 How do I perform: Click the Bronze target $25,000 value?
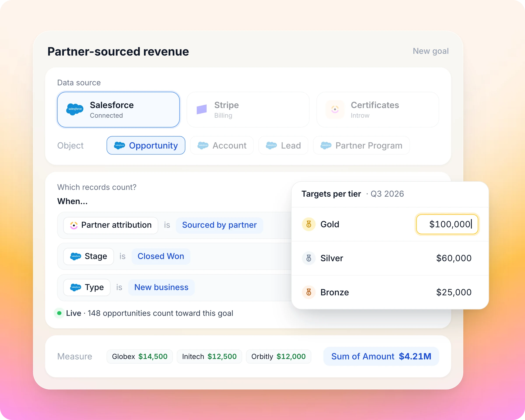click(454, 292)
